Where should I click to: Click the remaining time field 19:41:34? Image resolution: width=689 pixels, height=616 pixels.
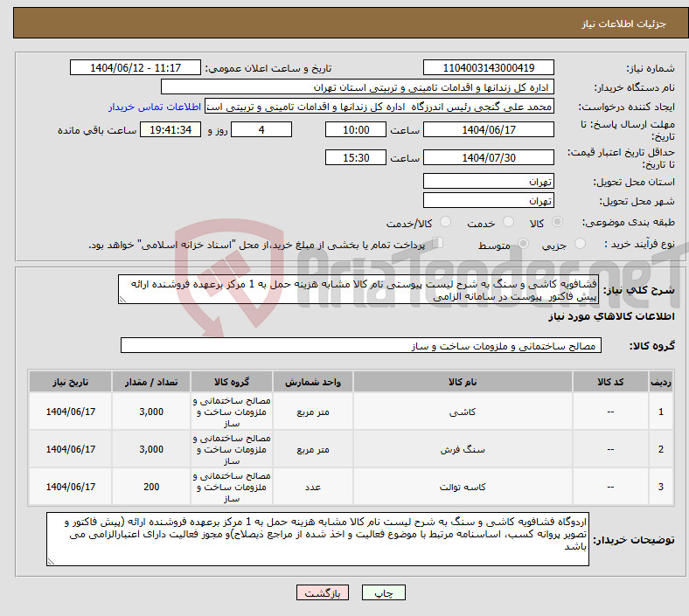point(171,130)
